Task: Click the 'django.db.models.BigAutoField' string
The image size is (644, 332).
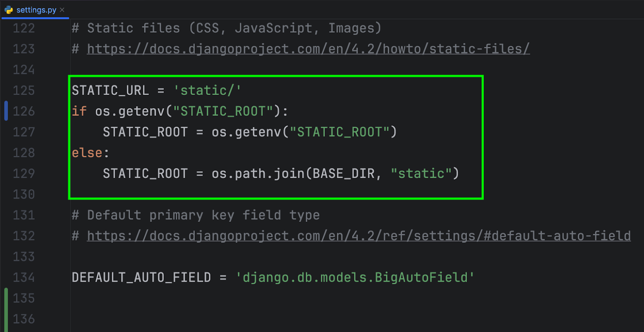Action: [355, 277]
